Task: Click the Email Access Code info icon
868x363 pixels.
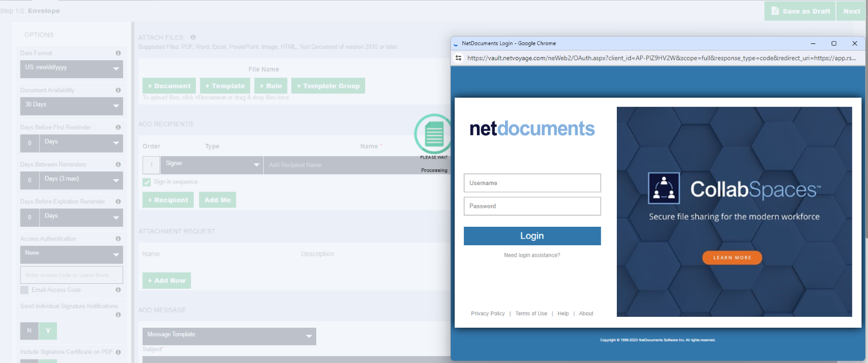Action: (x=118, y=290)
